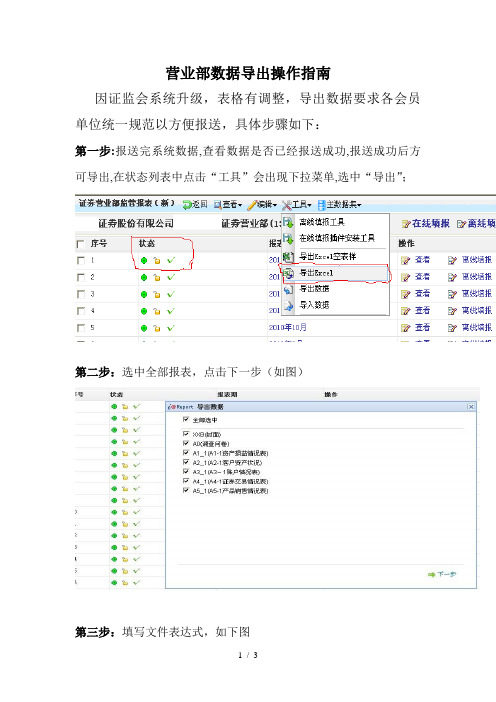The height and width of the screenshot is (702, 496).
Task: Click the 状态 column header
Action: [x=147, y=243]
